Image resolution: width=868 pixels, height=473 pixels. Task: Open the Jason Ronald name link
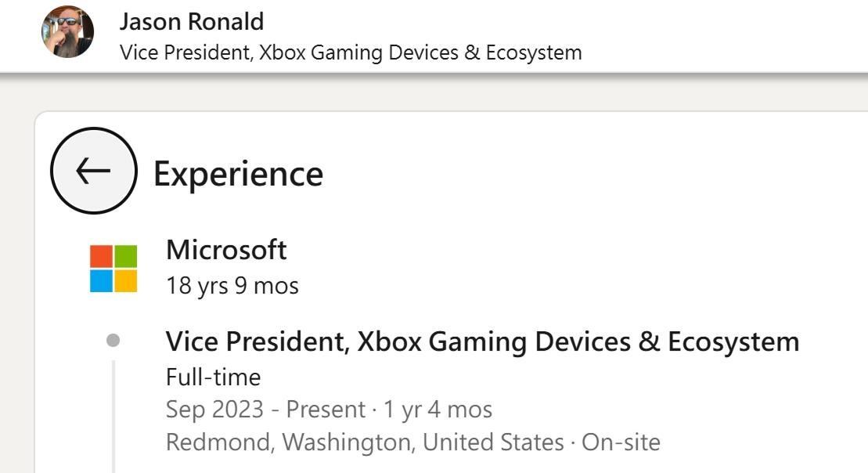[x=191, y=21]
